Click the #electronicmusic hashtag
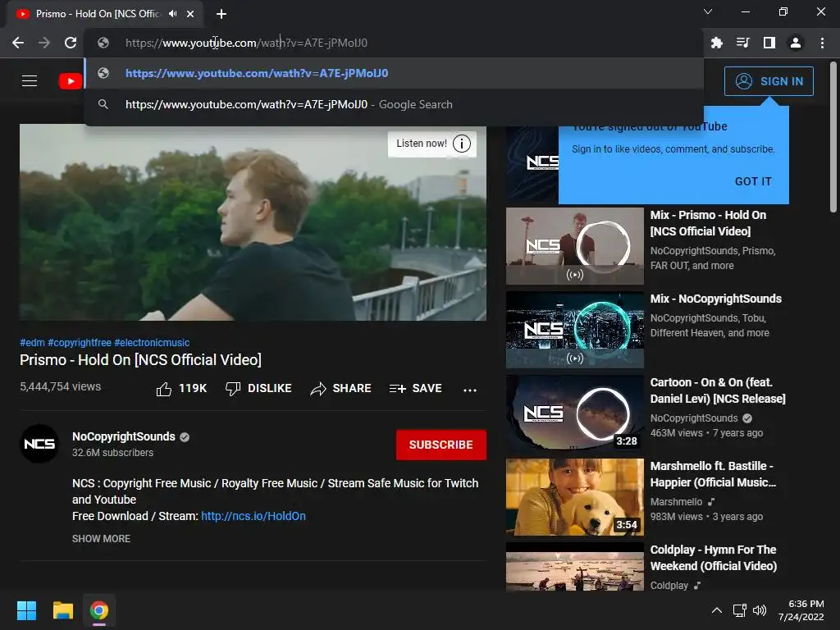 click(x=152, y=343)
